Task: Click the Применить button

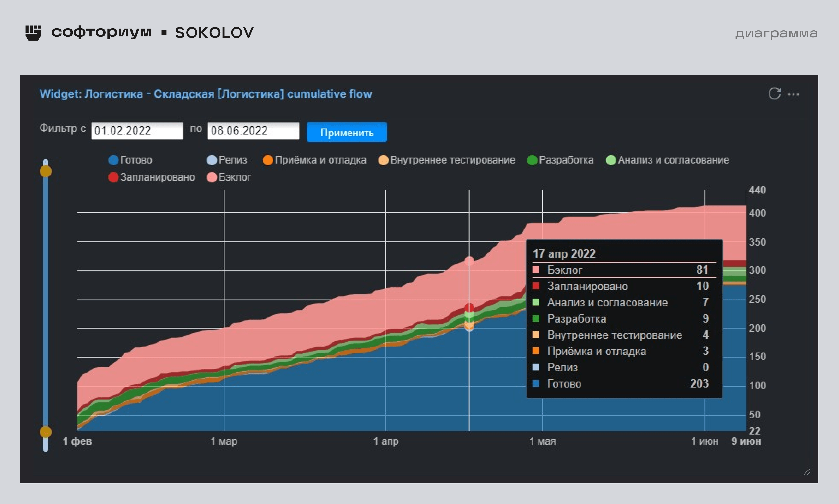Action: tap(347, 132)
